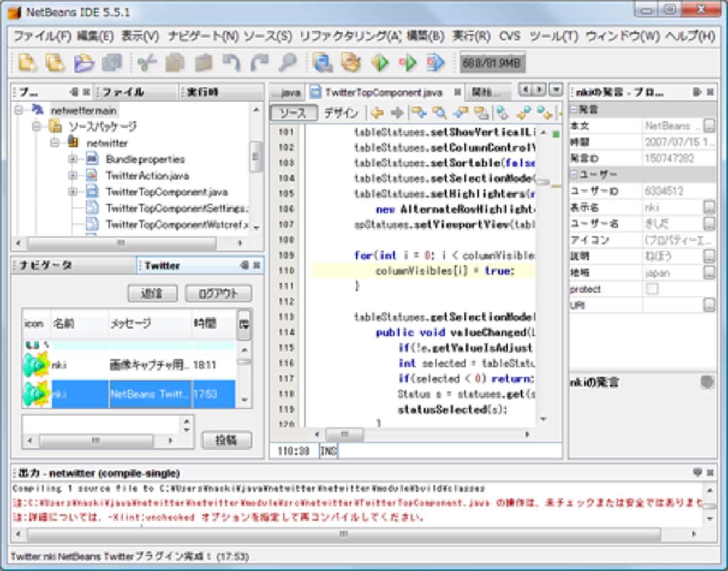Click the ログアウト button
Screen dimensions: 728x571
[x=218, y=294]
